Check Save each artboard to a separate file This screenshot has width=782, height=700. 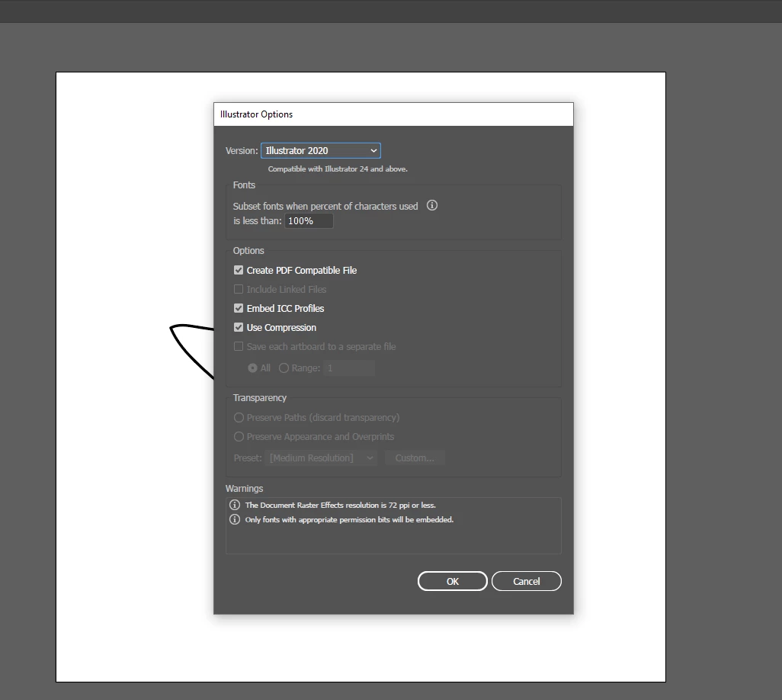pyautogui.click(x=239, y=346)
